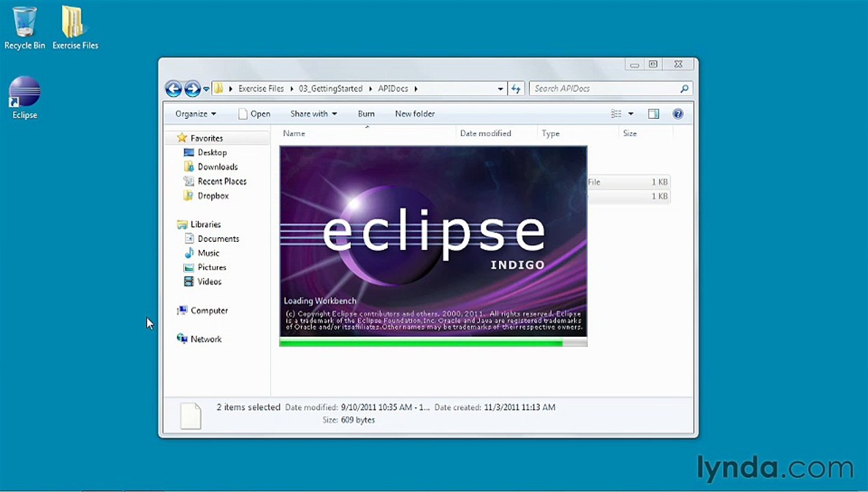Close the Explorer window
This screenshot has width=868, height=492.
[677, 64]
